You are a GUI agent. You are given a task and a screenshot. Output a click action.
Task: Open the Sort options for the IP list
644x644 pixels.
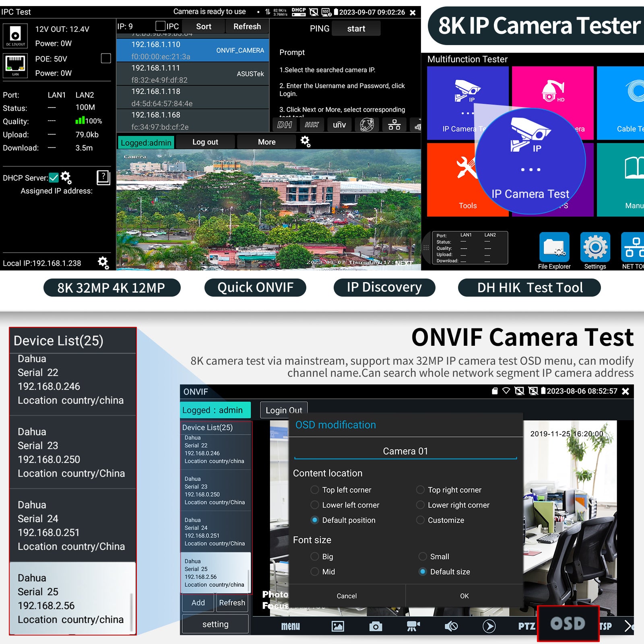[x=204, y=26]
